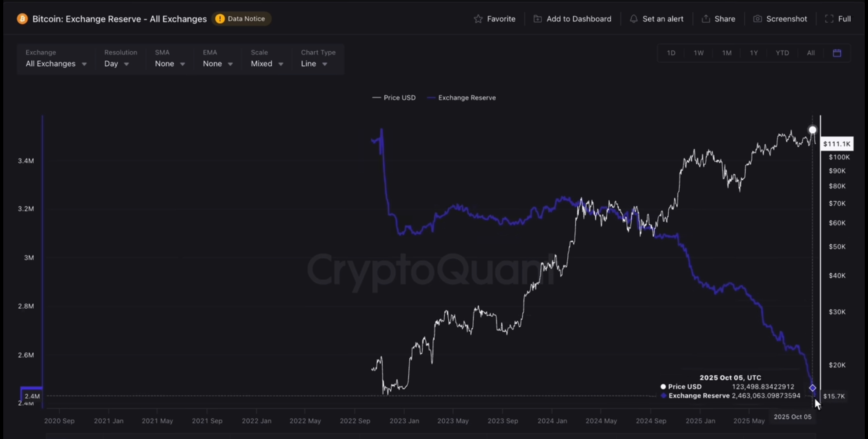Click the Set an alert bell icon

pyautogui.click(x=633, y=19)
